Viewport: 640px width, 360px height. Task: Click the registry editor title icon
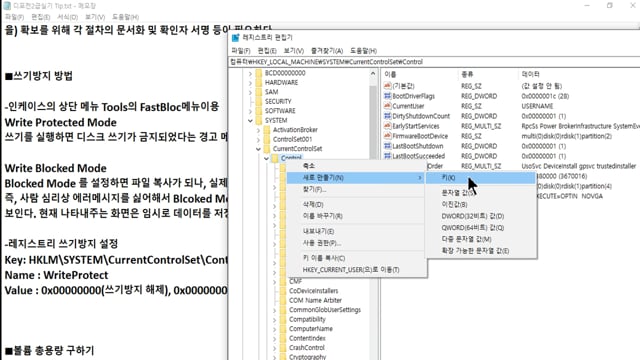pyautogui.click(x=235, y=38)
